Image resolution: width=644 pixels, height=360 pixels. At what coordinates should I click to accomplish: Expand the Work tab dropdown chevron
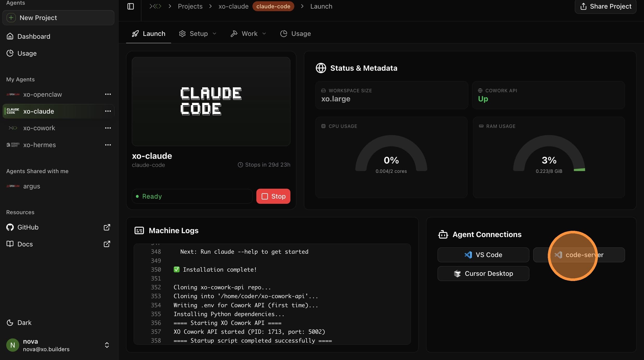264,34
